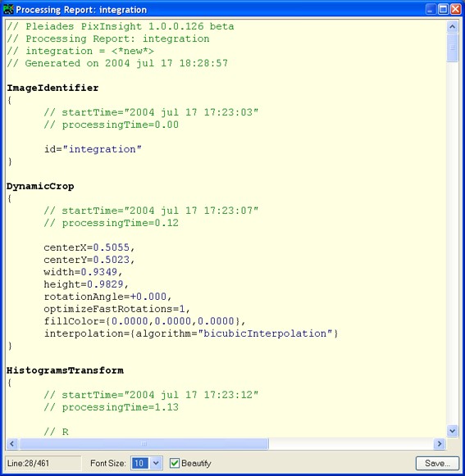The height and width of the screenshot is (476, 465).
Task: Open the Font Size dropdown arrow
Action: (156, 463)
